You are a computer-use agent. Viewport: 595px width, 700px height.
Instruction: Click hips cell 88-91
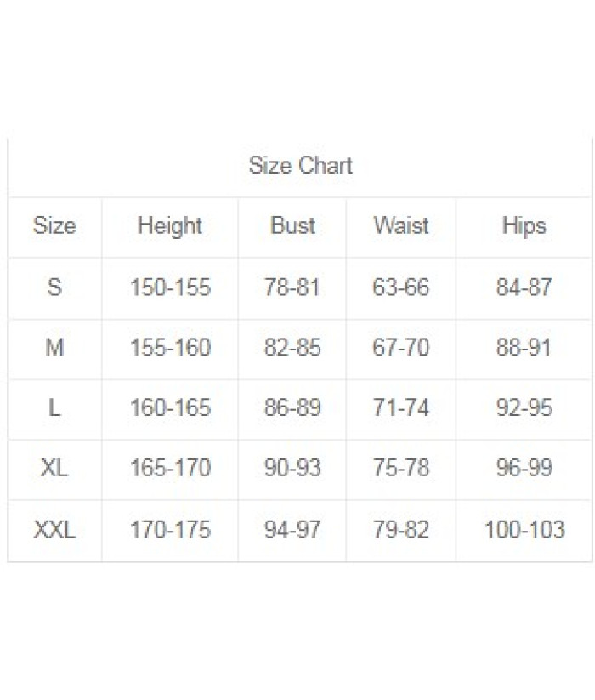coord(524,347)
